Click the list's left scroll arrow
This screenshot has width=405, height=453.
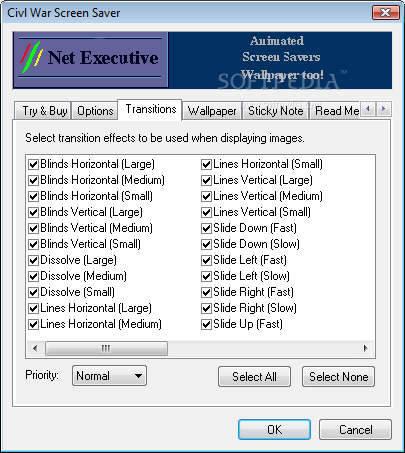pos(35,349)
